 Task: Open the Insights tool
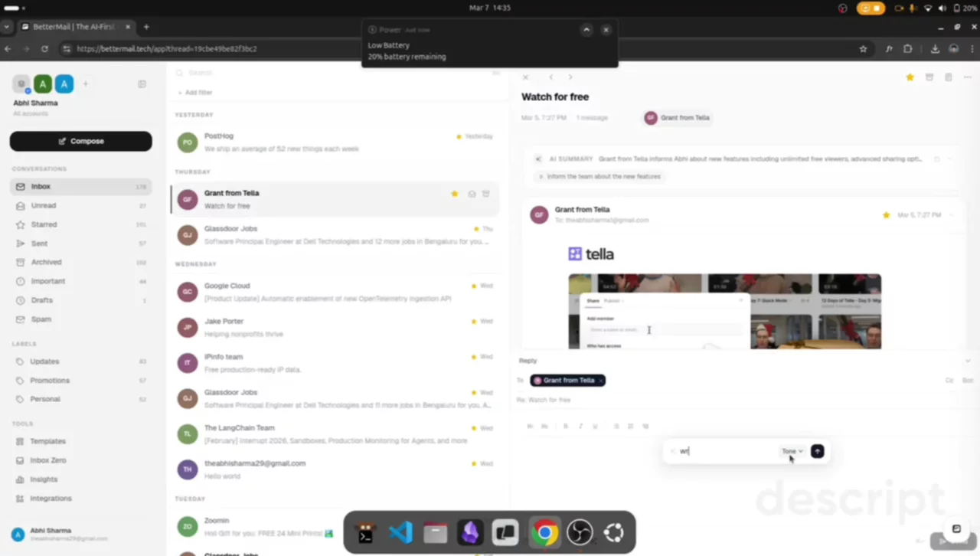(80, 479)
